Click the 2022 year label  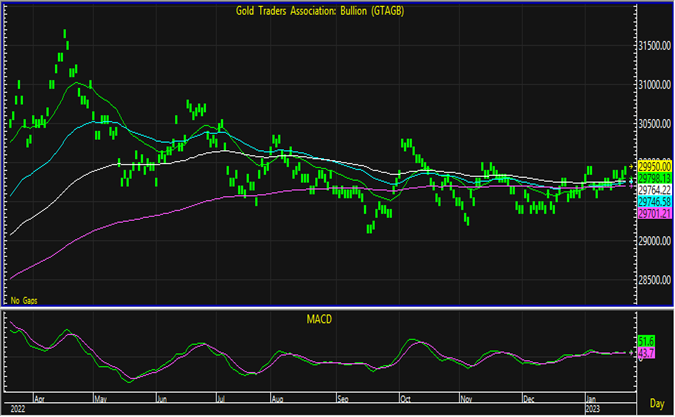[x=16, y=408]
